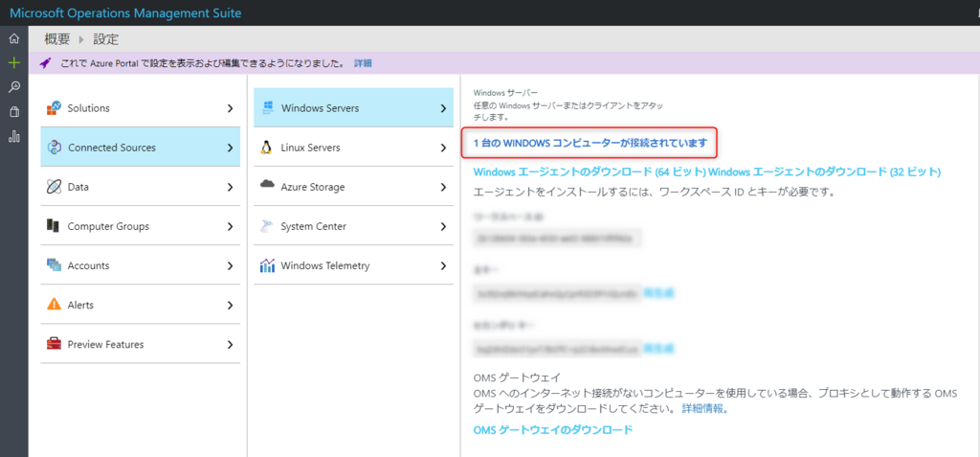Expand the Accounts chevron

click(230, 266)
